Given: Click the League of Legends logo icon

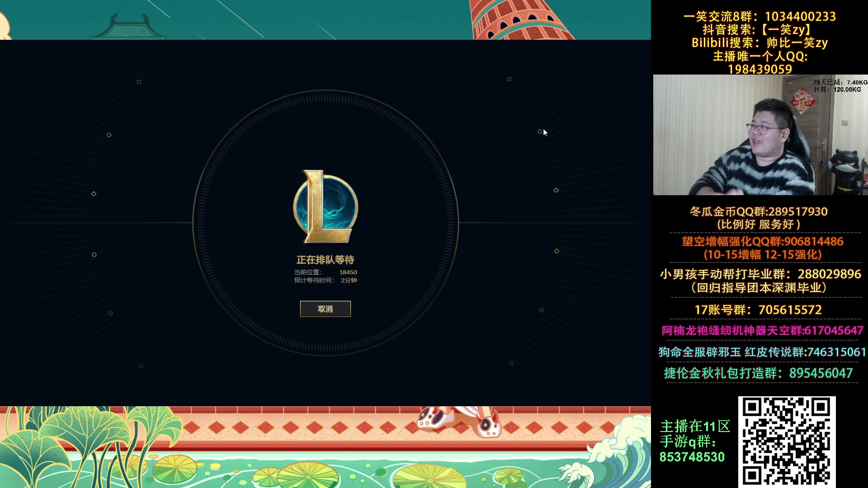Looking at the screenshot, I should (326, 207).
